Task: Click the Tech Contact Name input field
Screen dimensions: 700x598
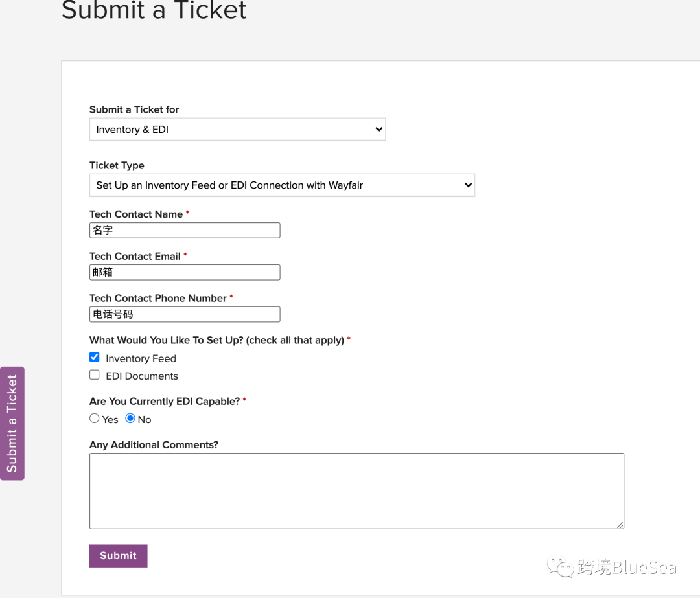Action: coord(185,230)
